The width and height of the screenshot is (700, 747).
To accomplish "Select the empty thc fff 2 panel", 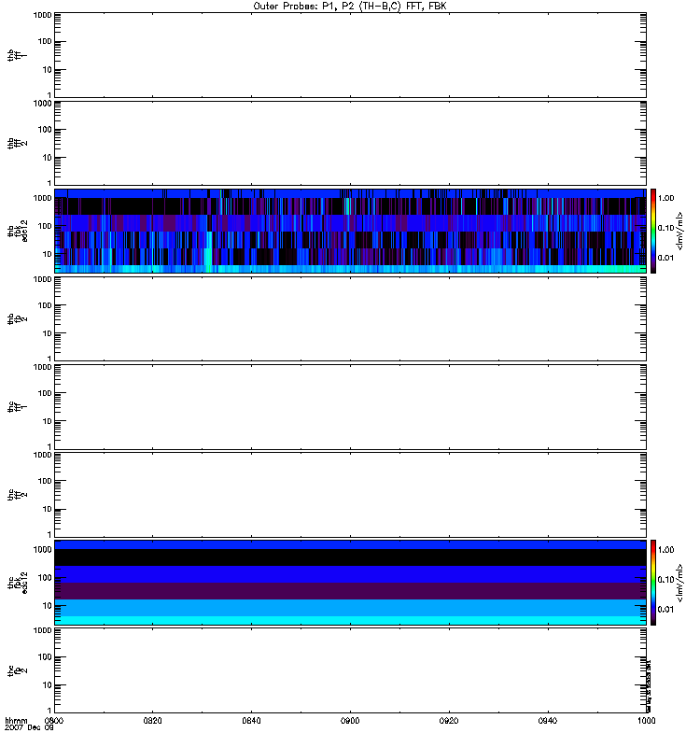I will coord(350,494).
